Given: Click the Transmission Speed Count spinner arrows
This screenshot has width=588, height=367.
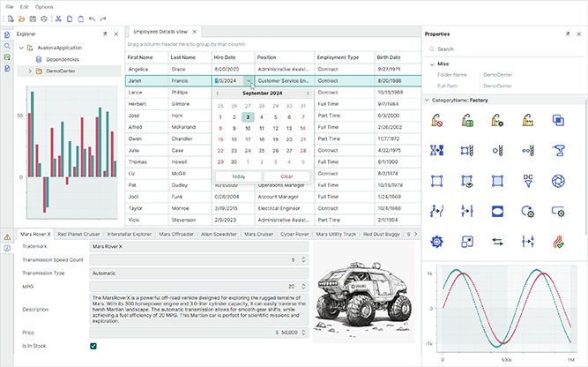Looking at the screenshot, I should point(304,260).
